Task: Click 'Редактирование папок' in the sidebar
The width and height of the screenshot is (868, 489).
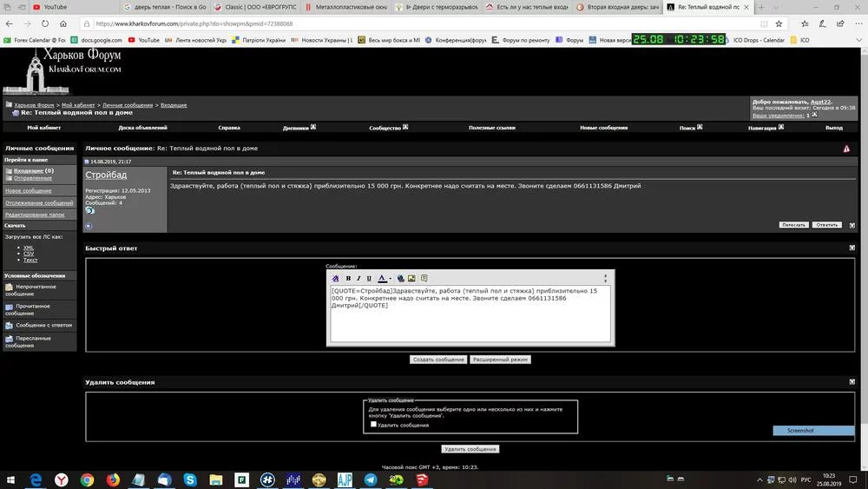Action: [35, 215]
